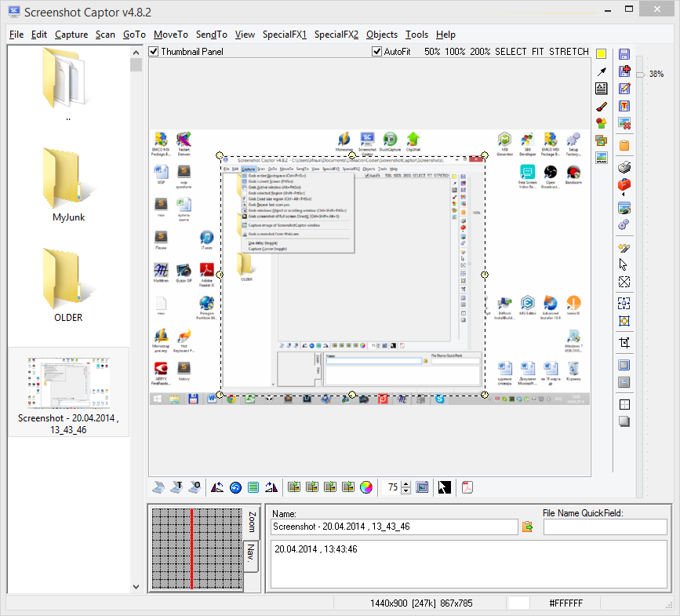Select the crop tool icon

point(624,342)
